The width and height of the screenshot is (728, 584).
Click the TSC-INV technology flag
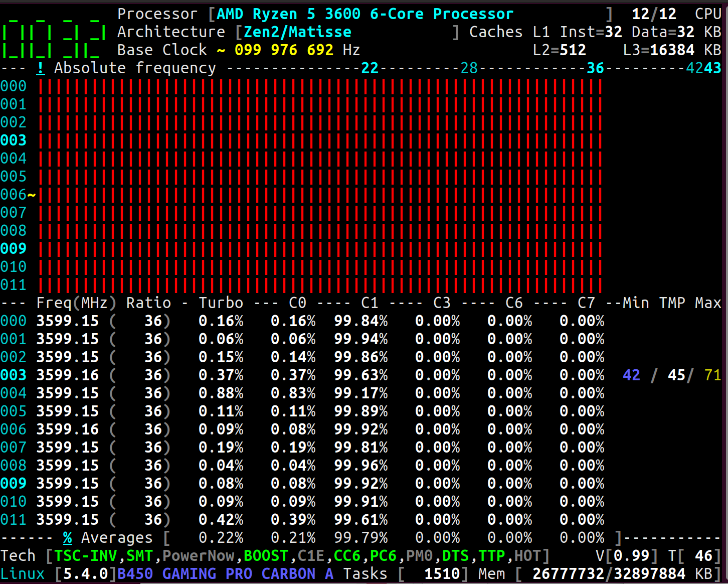85,556
